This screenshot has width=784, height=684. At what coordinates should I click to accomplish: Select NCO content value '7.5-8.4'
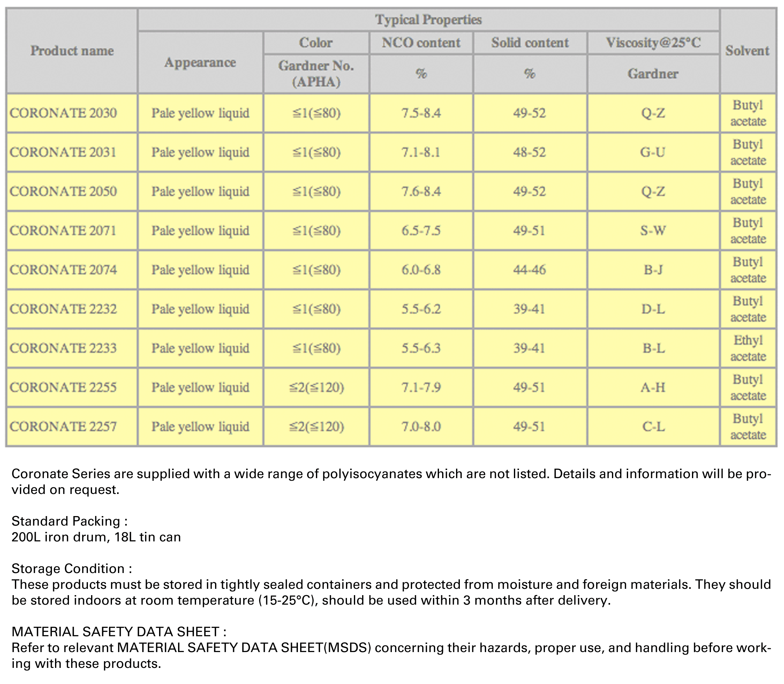click(x=421, y=113)
